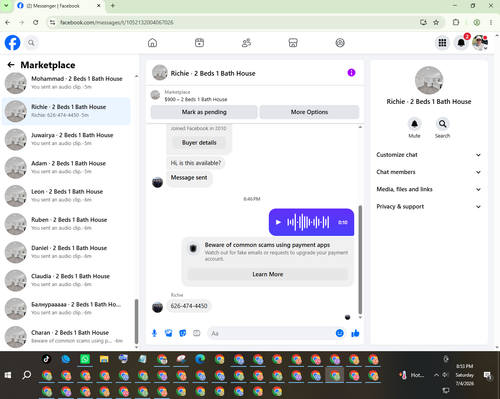Open Daniel's conversation

[x=67, y=252]
